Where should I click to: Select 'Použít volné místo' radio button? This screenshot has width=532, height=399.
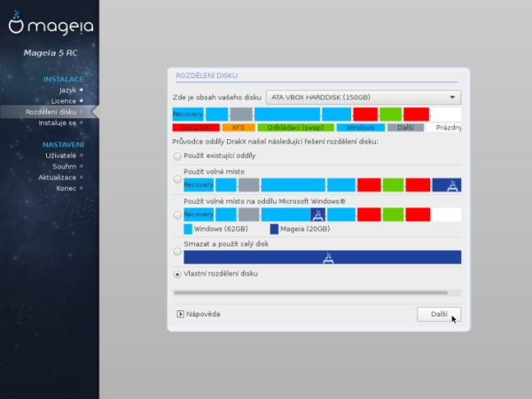(x=177, y=179)
